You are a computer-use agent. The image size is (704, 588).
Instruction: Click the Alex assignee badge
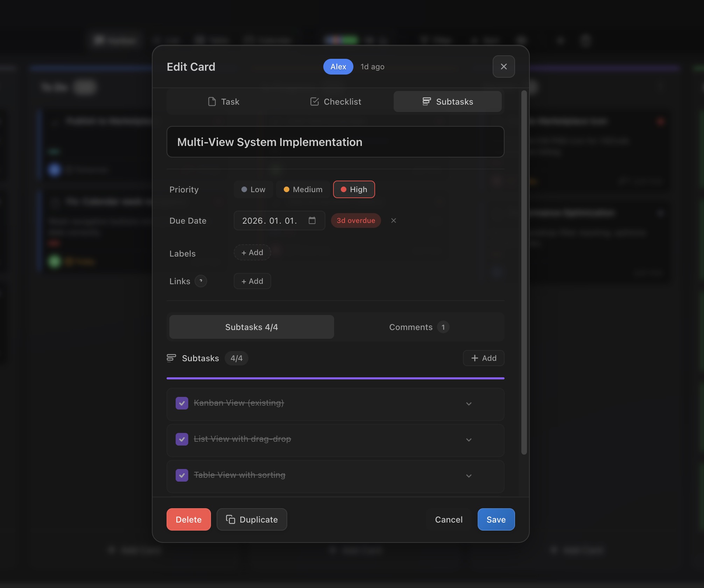click(x=338, y=66)
